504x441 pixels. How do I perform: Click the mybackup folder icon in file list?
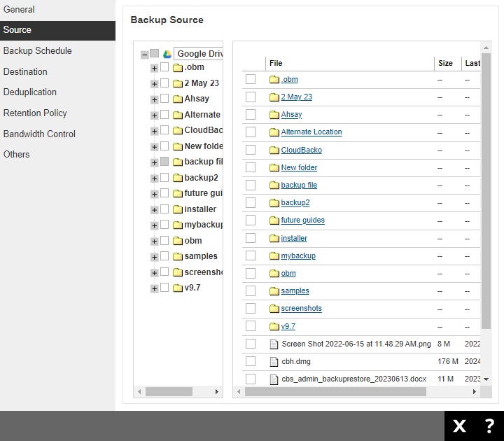pos(274,256)
